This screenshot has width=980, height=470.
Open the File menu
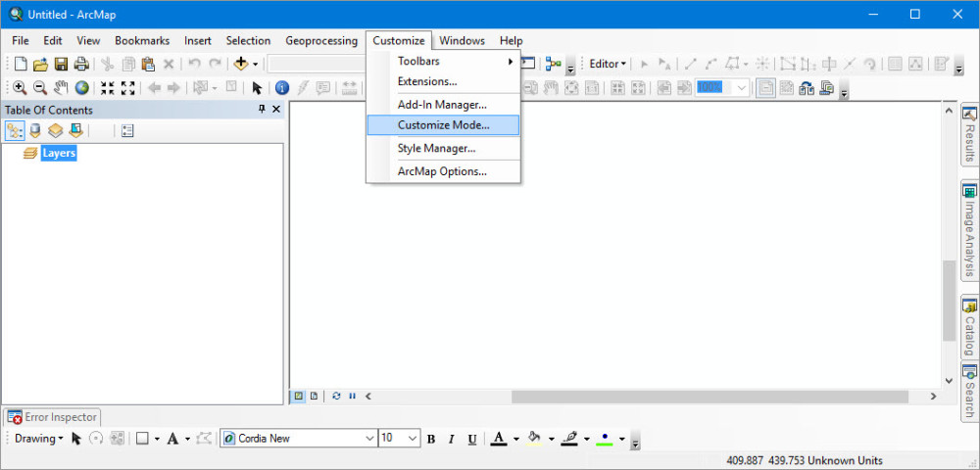coord(21,40)
